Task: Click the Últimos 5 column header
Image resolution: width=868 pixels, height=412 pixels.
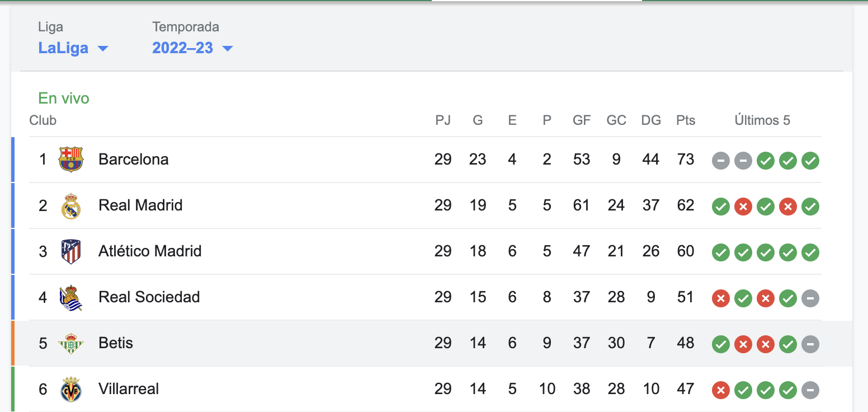Action: click(x=762, y=120)
